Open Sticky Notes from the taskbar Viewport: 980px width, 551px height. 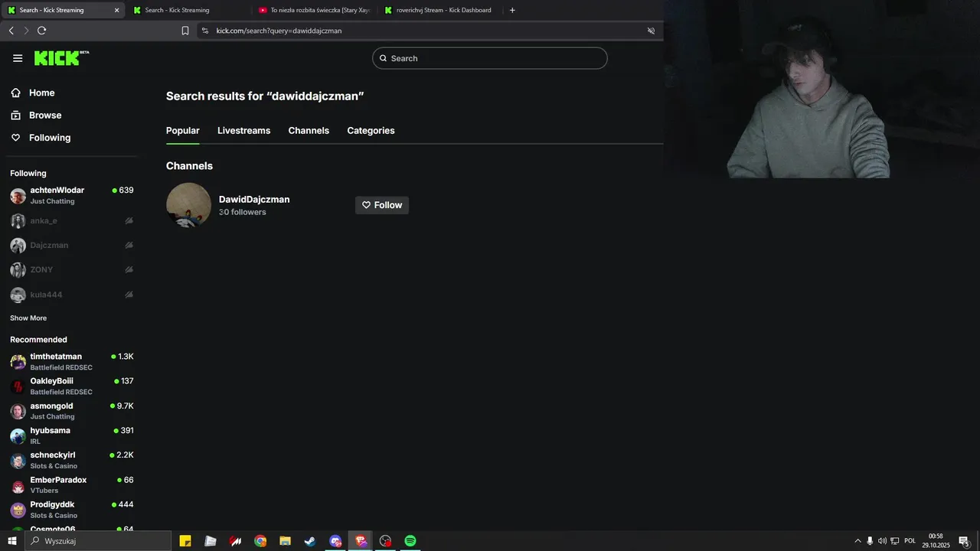tap(185, 541)
